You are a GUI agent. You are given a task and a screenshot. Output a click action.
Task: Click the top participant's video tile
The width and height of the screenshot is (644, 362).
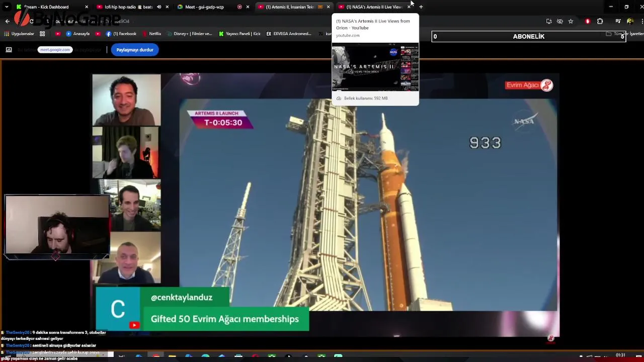[126, 100]
